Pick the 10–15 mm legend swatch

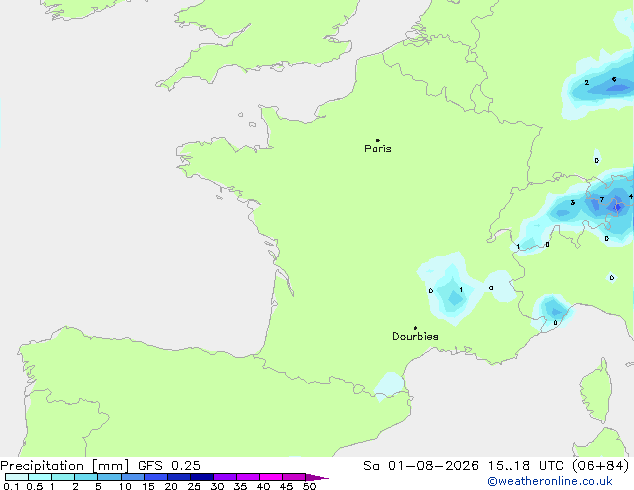pos(132,477)
